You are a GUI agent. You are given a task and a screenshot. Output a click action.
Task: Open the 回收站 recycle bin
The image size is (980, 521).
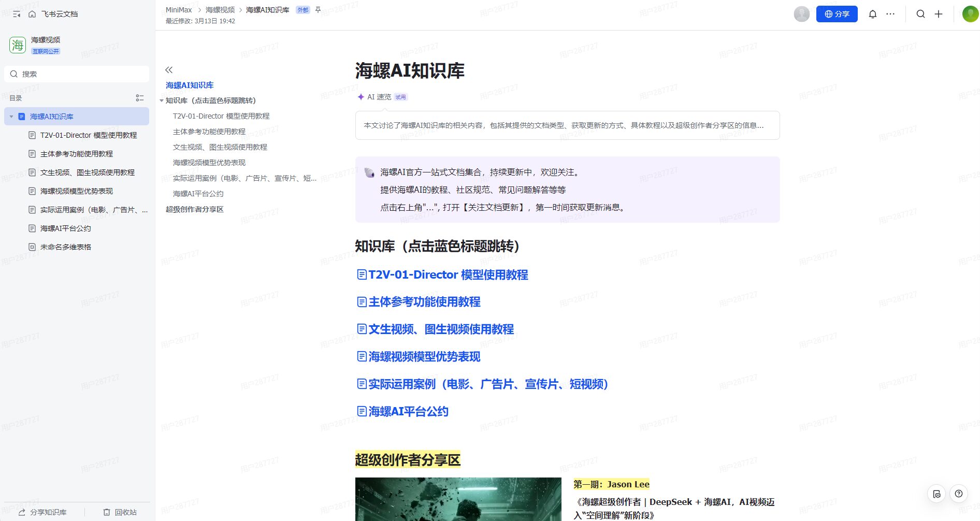[x=120, y=512]
